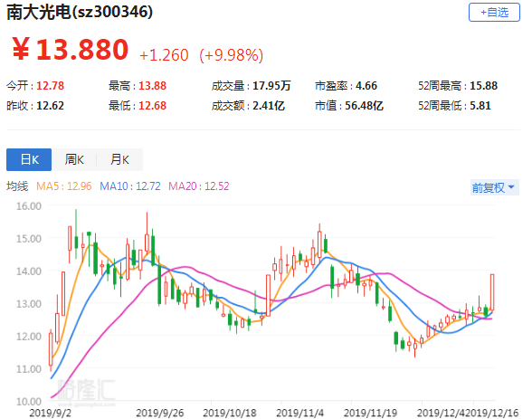Click the 市值 market cap value 56.48亿
The width and height of the screenshot is (532, 419).
click(364, 106)
